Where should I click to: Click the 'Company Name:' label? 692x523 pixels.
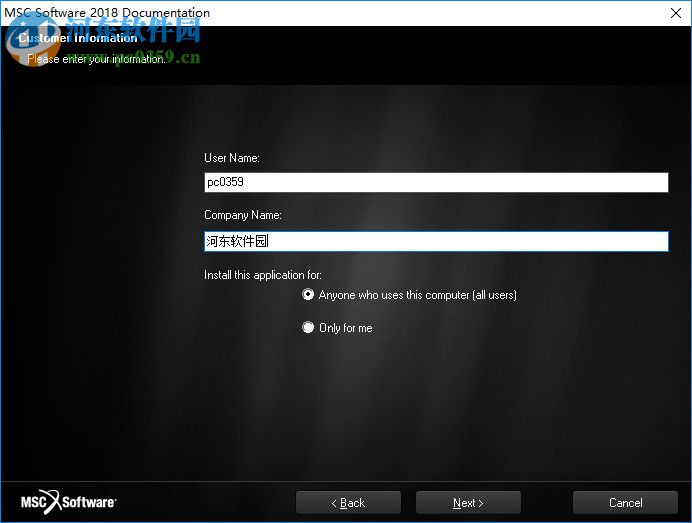(x=243, y=215)
